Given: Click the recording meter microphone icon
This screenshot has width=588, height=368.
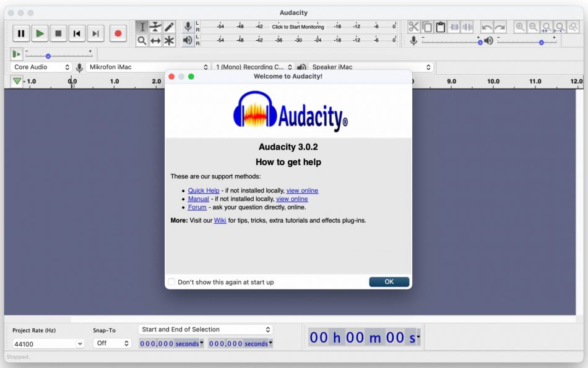Looking at the screenshot, I should pyautogui.click(x=188, y=27).
